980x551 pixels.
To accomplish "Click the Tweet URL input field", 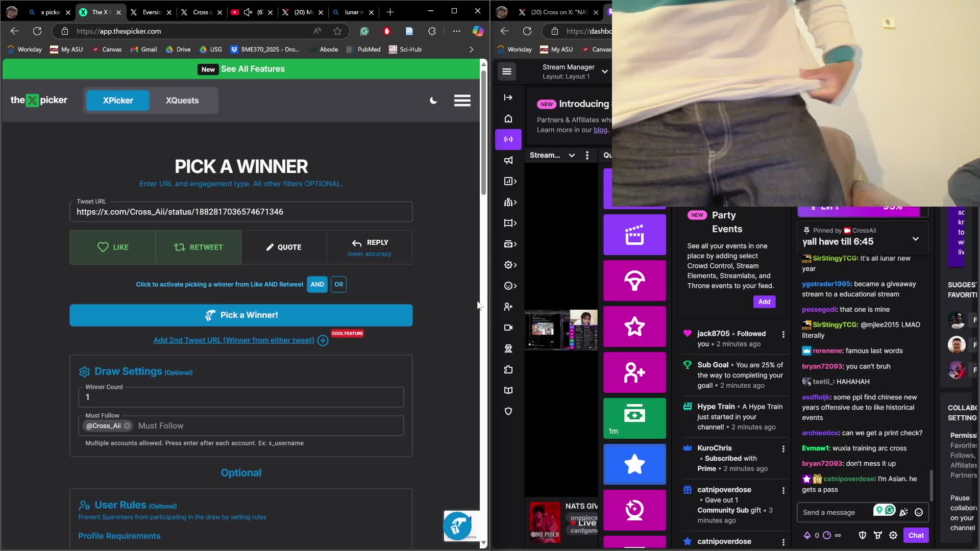I will pyautogui.click(x=241, y=212).
